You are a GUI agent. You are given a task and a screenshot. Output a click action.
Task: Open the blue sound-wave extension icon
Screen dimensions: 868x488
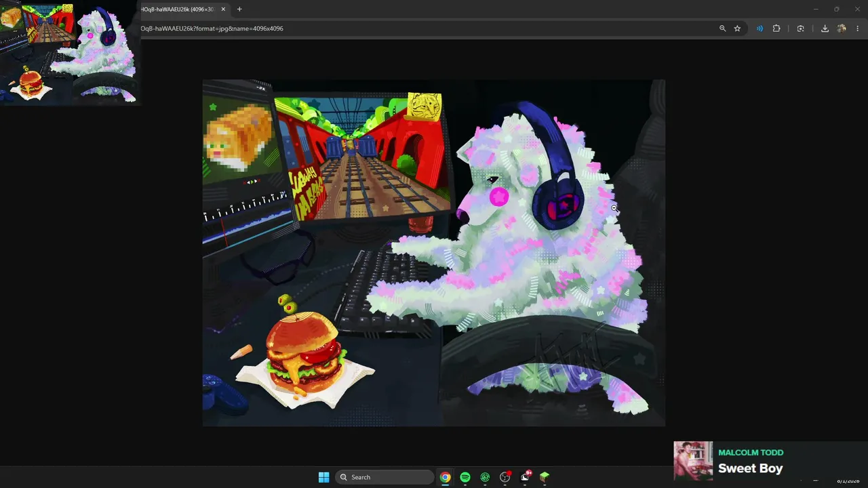point(759,28)
